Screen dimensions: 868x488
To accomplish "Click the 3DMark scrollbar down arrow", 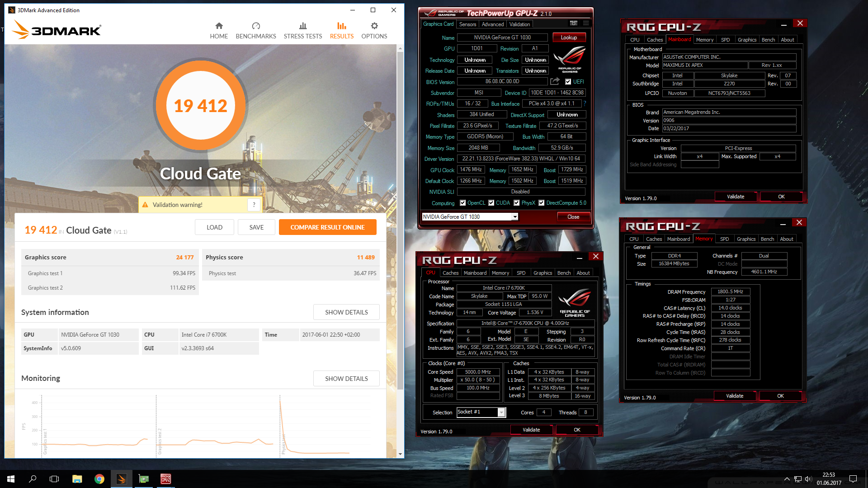I will click(x=400, y=454).
